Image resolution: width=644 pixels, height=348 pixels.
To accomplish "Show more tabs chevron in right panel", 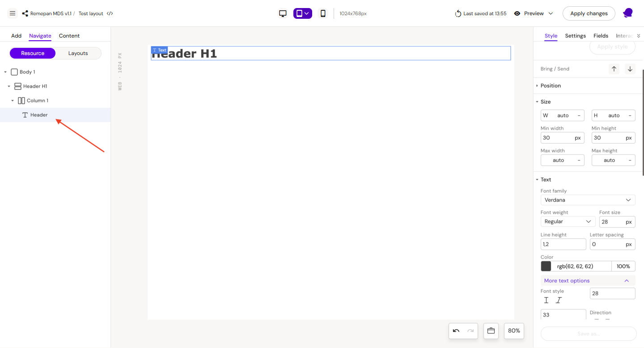I will tap(639, 36).
